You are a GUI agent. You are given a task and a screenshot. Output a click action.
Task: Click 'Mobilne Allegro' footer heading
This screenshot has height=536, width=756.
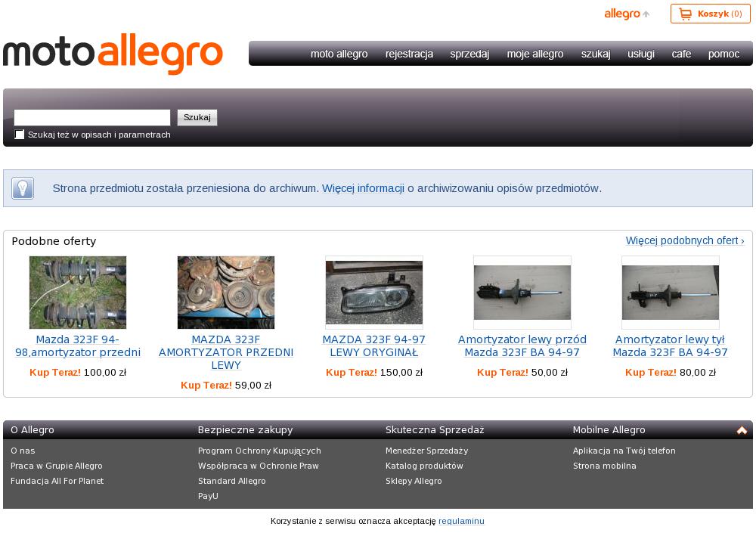click(609, 430)
